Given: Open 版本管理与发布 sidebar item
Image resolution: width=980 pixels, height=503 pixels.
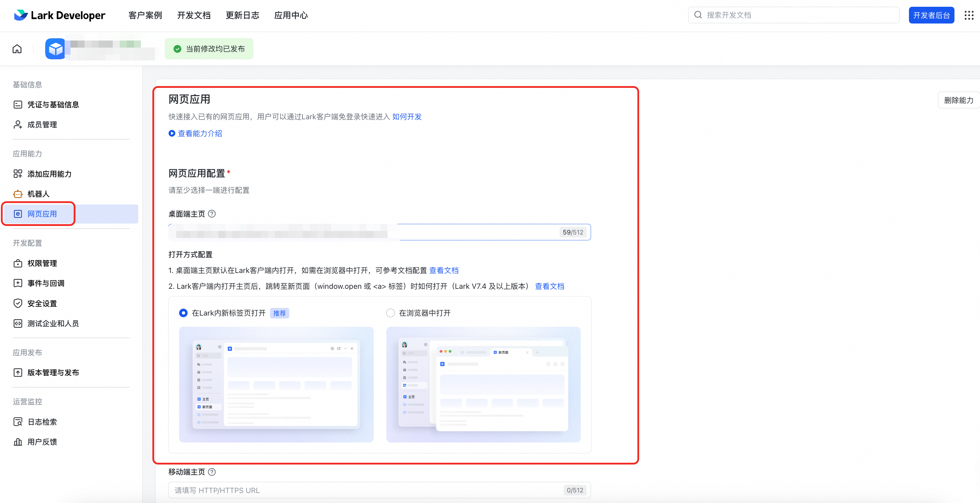Looking at the screenshot, I should (53, 372).
